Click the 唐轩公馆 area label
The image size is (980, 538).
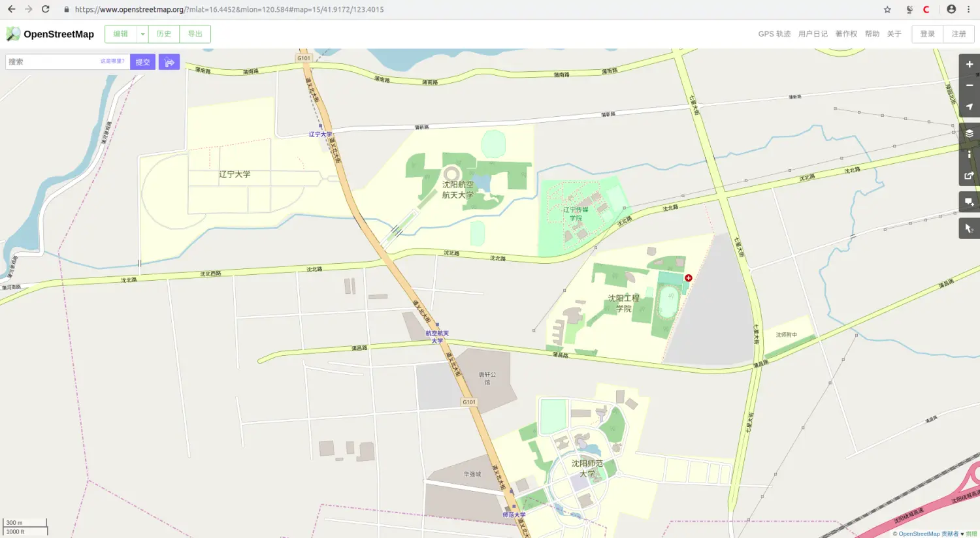(x=487, y=378)
